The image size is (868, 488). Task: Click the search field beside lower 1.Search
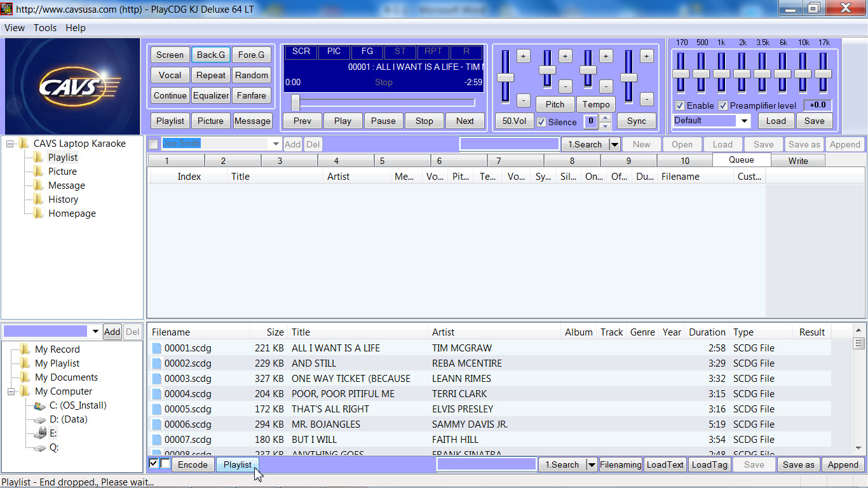pyautogui.click(x=487, y=464)
